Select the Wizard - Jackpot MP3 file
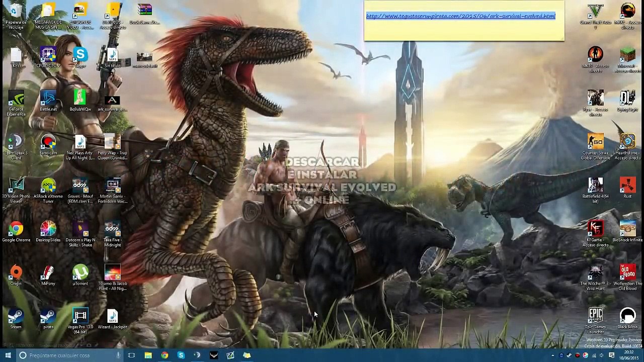The height and width of the screenshot is (362, 644). [x=112, y=319]
